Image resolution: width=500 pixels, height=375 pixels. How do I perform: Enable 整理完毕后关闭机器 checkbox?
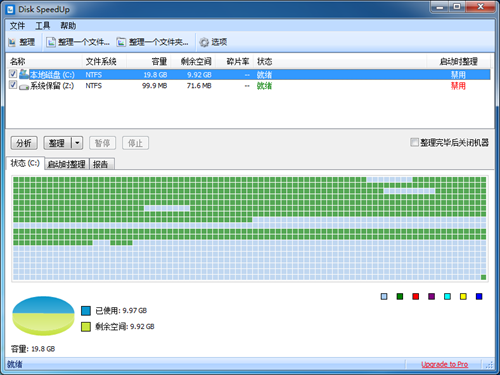tap(414, 142)
